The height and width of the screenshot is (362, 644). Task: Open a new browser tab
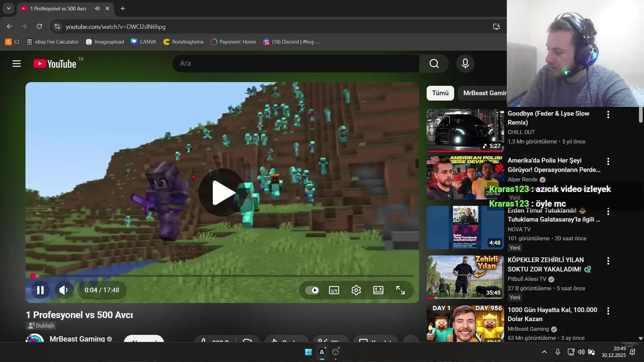pyautogui.click(x=122, y=9)
